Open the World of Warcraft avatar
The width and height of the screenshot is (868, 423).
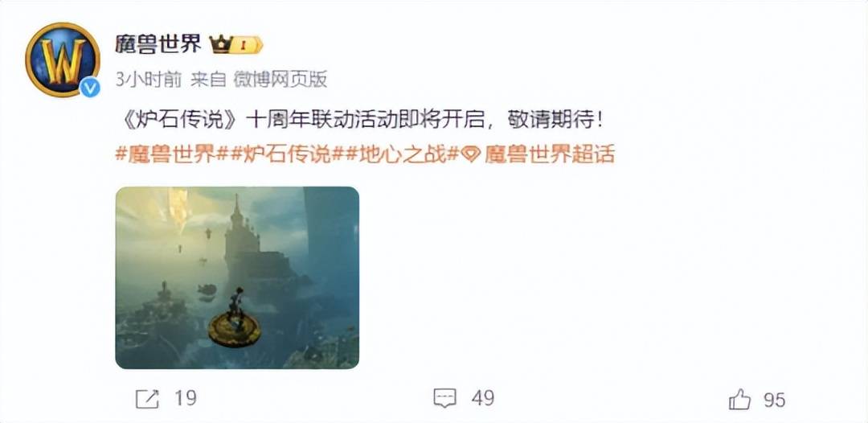tap(62, 60)
